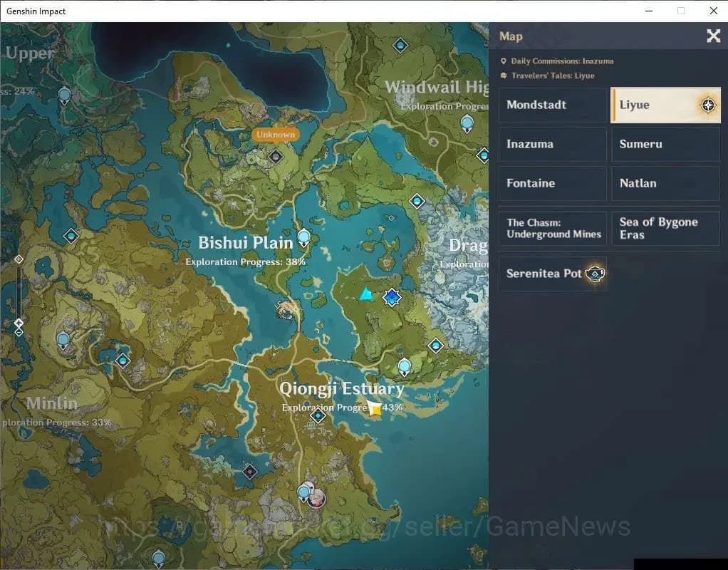Viewport: 728px width, 570px height.
Task: Click the teapot icon on Serenitea Pot
Action: (x=595, y=274)
